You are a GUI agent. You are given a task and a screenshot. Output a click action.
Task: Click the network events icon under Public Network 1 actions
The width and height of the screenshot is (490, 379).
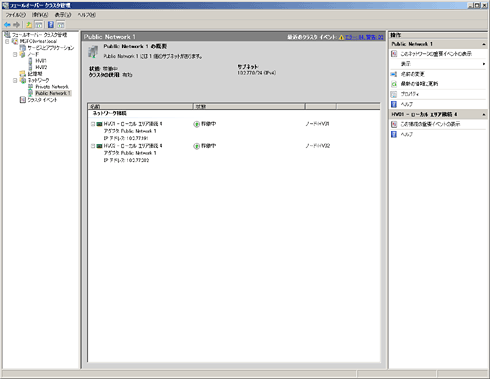click(x=394, y=54)
